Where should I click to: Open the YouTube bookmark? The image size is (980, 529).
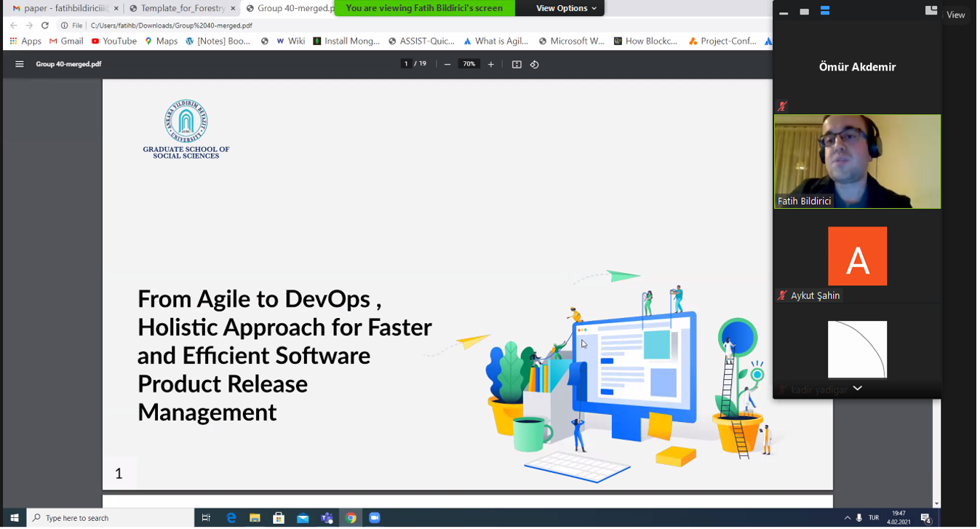(114, 41)
